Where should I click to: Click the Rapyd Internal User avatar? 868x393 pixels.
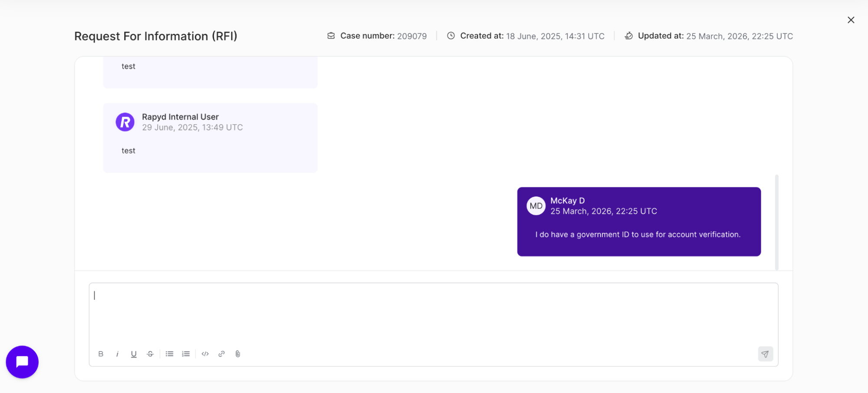point(125,122)
